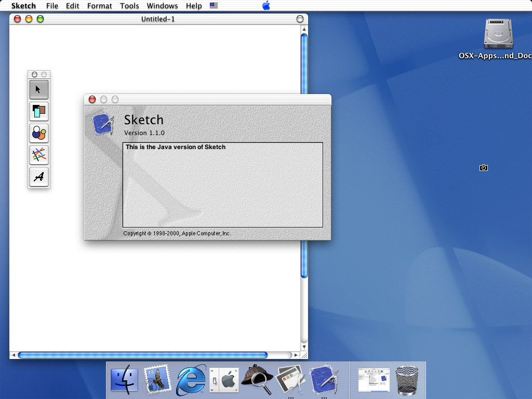Image resolution: width=532 pixels, height=399 pixels.
Task: Click the Apple Computer copyright line
Action: click(x=177, y=233)
